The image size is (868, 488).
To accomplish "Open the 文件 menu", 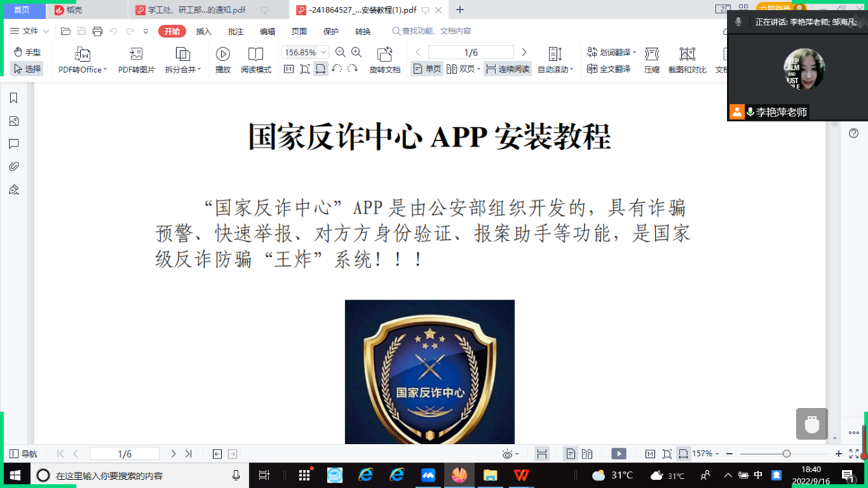I will pyautogui.click(x=25, y=31).
